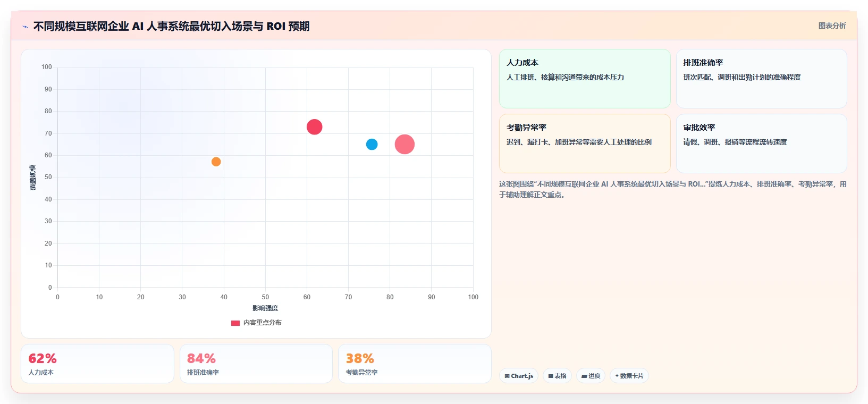This screenshot has height=404, width=868.
Task: Open the 人力成本 info card
Action: pos(585,79)
